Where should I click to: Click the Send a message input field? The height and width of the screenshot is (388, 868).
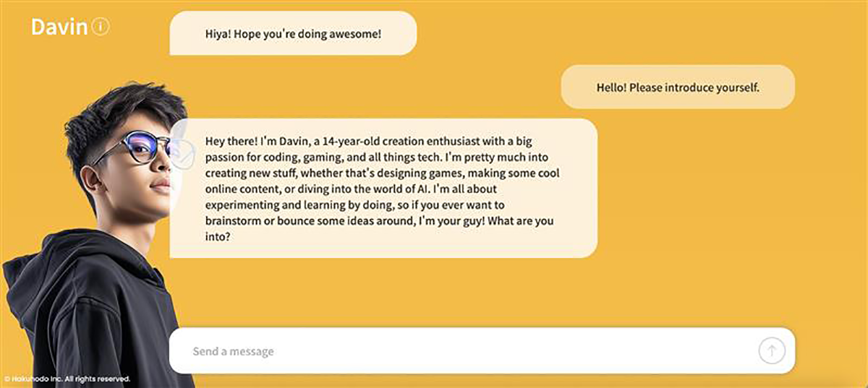click(463, 351)
